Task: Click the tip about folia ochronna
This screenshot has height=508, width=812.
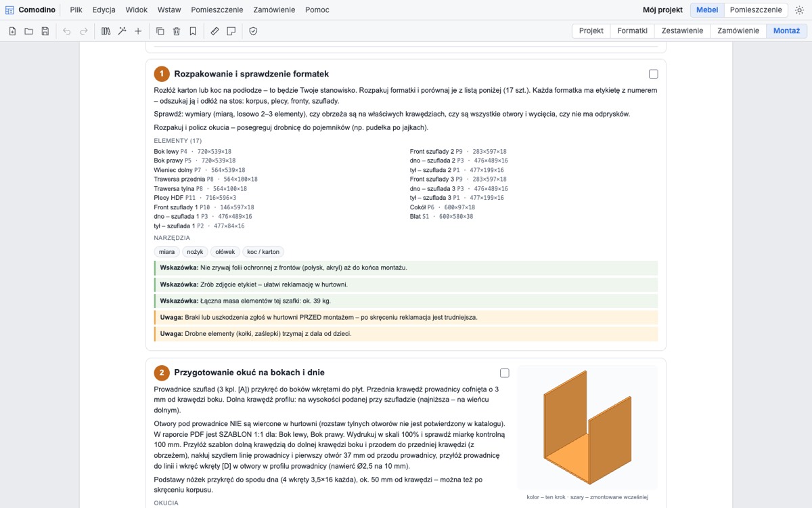Action: coord(406,268)
